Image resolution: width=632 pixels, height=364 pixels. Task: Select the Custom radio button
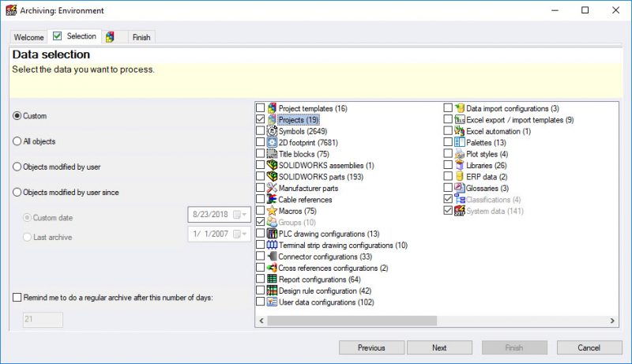pyautogui.click(x=17, y=116)
